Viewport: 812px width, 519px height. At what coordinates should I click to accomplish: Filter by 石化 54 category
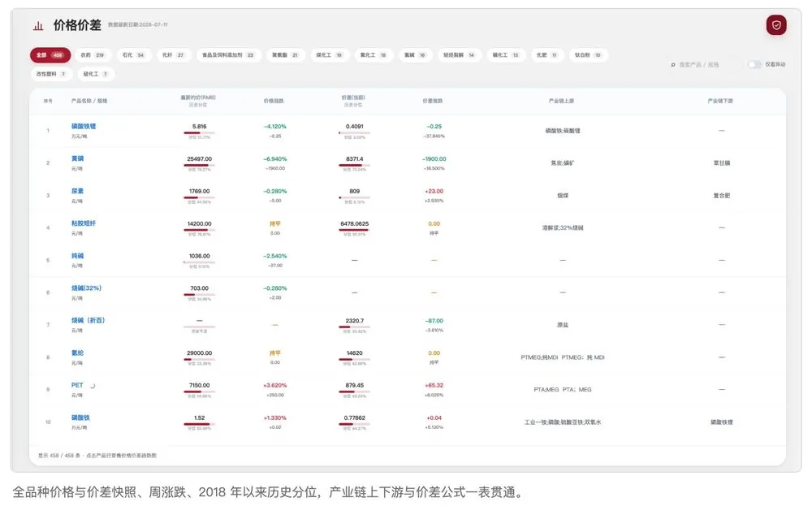pyautogui.click(x=133, y=55)
